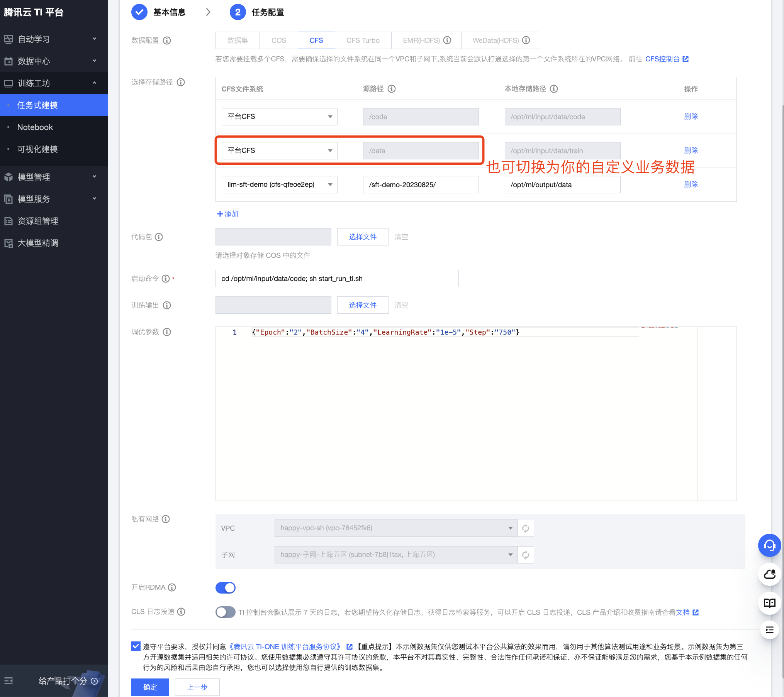Image resolution: width=784 pixels, height=697 pixels.
Task: Click 选择文件 button for 代码包
Action: coord(363,237)
